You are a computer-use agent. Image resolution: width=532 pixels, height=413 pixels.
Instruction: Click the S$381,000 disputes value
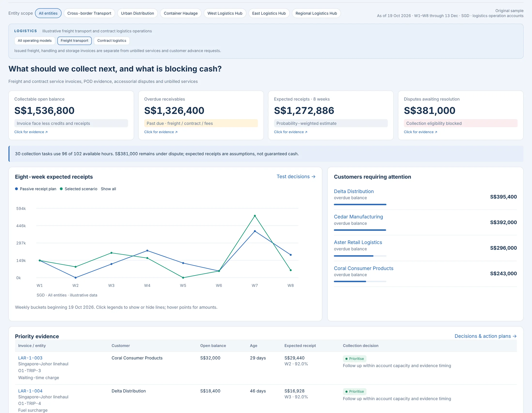(x=429, y=110)
